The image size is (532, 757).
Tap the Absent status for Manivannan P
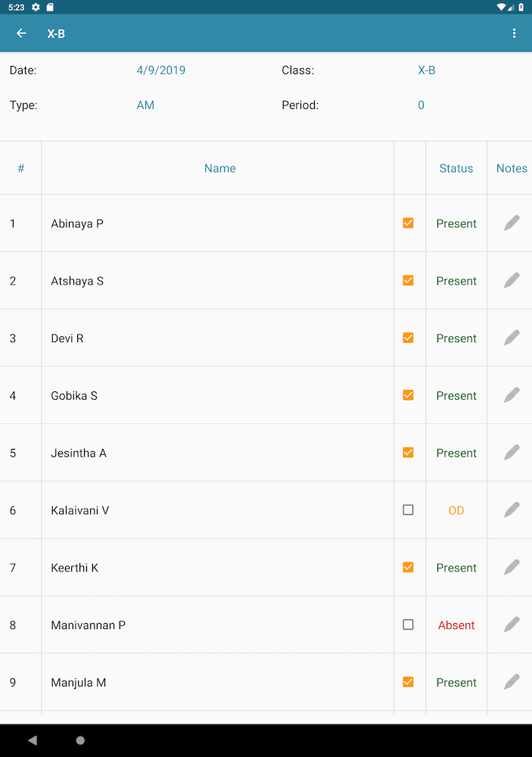456,625
